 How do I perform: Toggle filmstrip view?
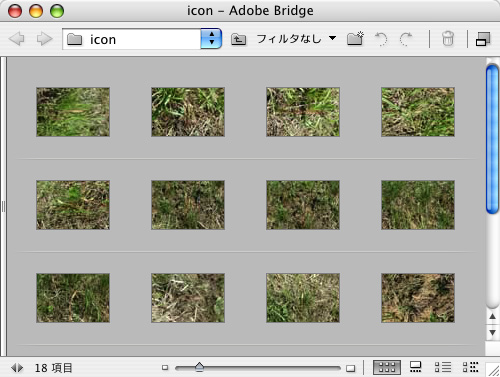[415, 367]
